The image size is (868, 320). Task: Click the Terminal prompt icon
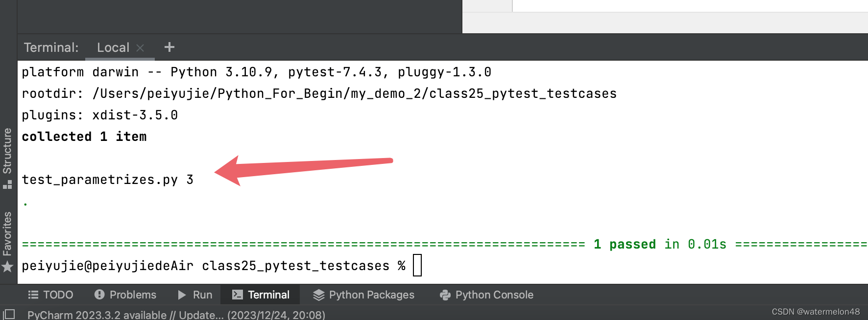point(238,295)
